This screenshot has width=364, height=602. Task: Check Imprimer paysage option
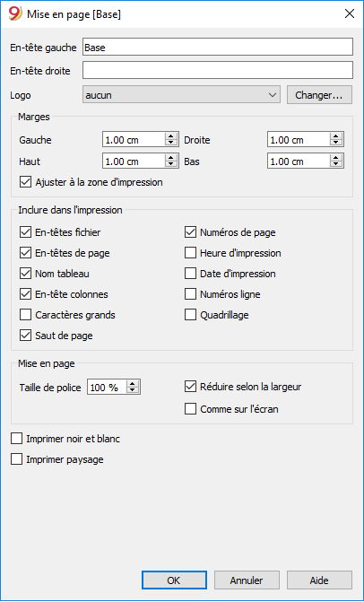pyautogui.click(x=16, y=459)
